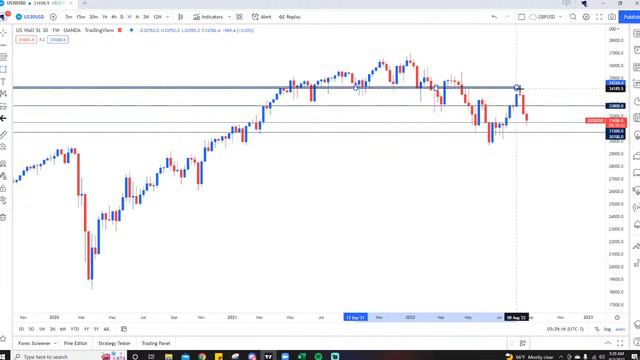The image size is (640, 360).
Task: Select the W weekly timeframe
Action: click(x=129, y=17)
